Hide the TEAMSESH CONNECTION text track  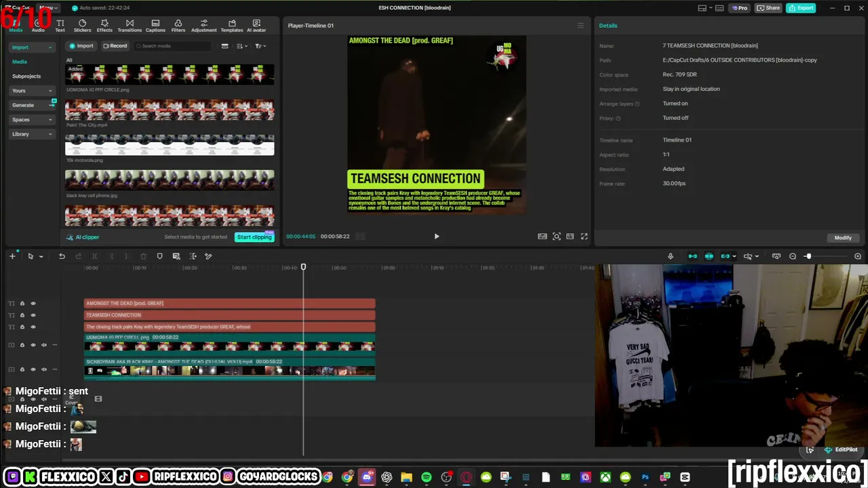(33, 315)
